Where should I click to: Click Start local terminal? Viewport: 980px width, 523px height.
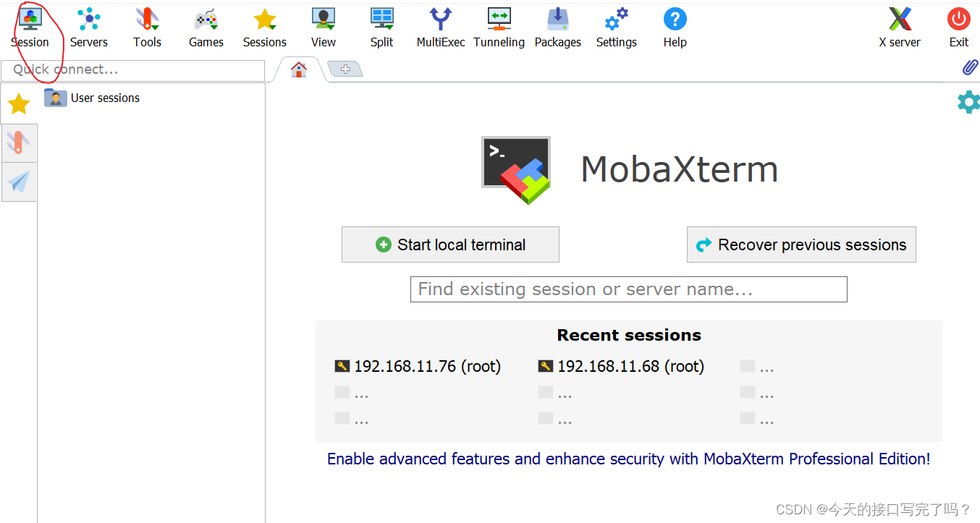pyautogui.click(x=449, y=245)
